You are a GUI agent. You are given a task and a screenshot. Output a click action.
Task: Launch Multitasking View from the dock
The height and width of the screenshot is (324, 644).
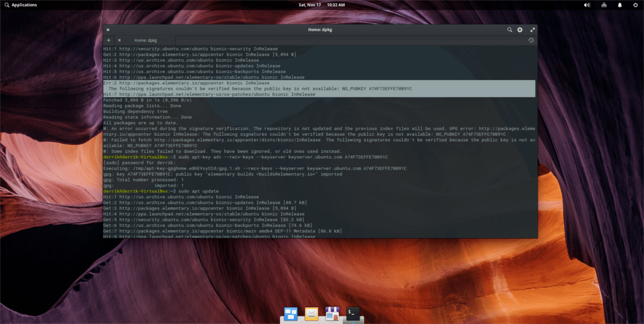tap(291, 313)
